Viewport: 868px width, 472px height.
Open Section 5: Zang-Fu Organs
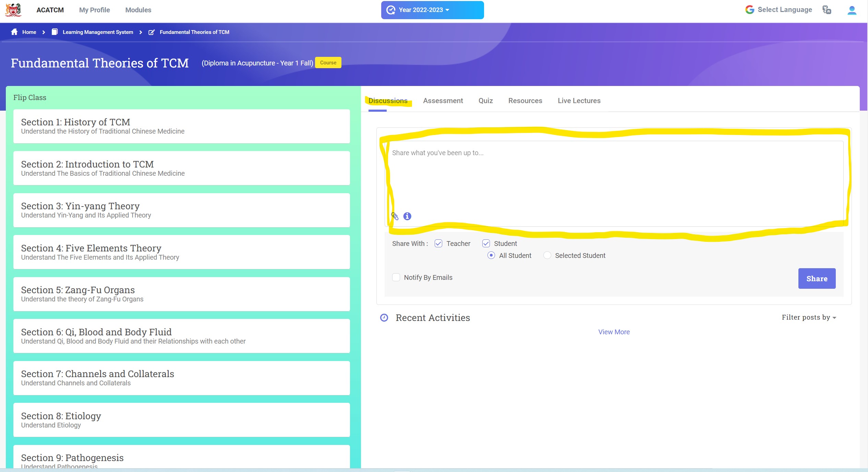click(x=181, y=294)
